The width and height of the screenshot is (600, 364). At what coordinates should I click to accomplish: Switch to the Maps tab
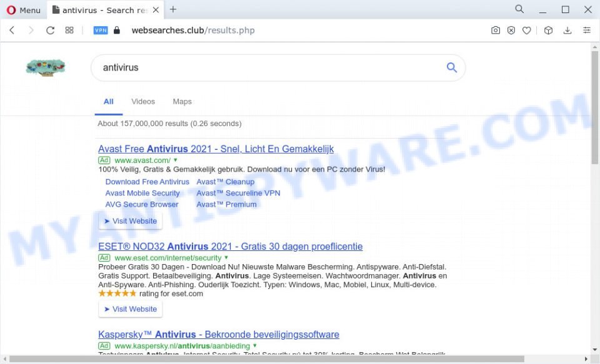point(182,102)
